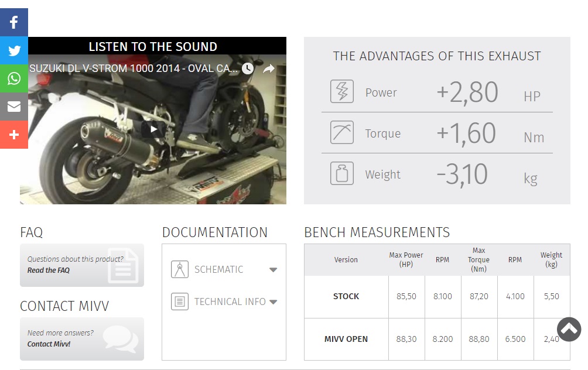
Task: Click the +2,80 power value
Action: [x=467, y=92]
